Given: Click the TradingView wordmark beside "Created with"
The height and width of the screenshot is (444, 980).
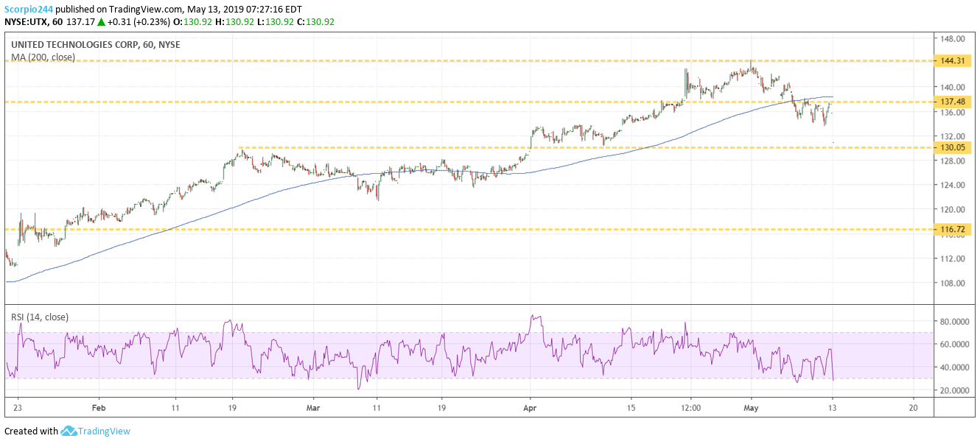Looking at the screenshot, I should pos(105,431).
